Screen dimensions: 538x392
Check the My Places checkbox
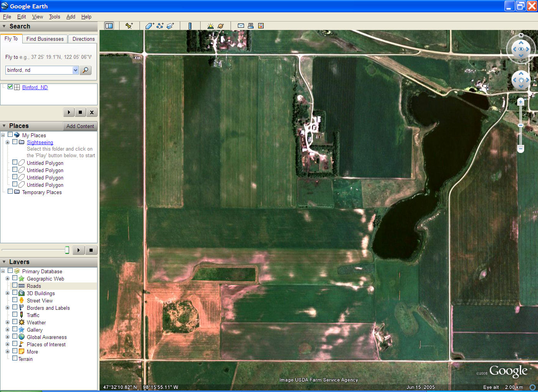(x=10, y=135)
